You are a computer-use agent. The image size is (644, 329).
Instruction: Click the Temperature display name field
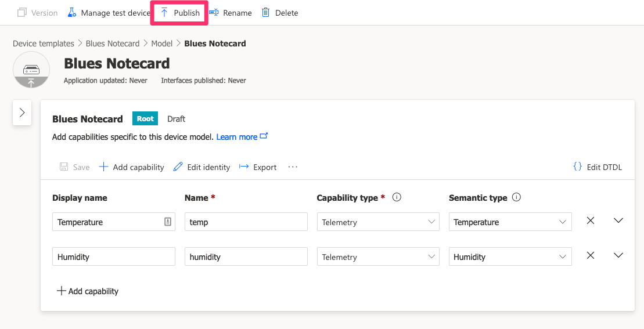[114, 222]
